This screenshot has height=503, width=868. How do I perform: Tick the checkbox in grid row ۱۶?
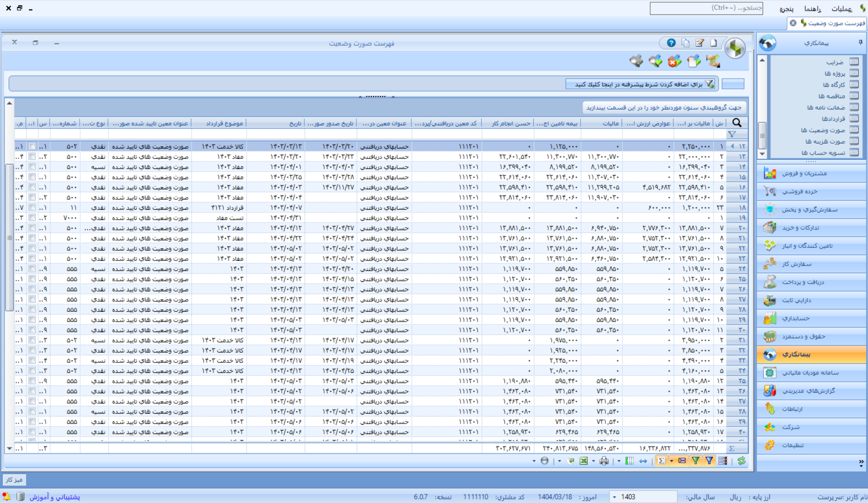tap(32, 187)
